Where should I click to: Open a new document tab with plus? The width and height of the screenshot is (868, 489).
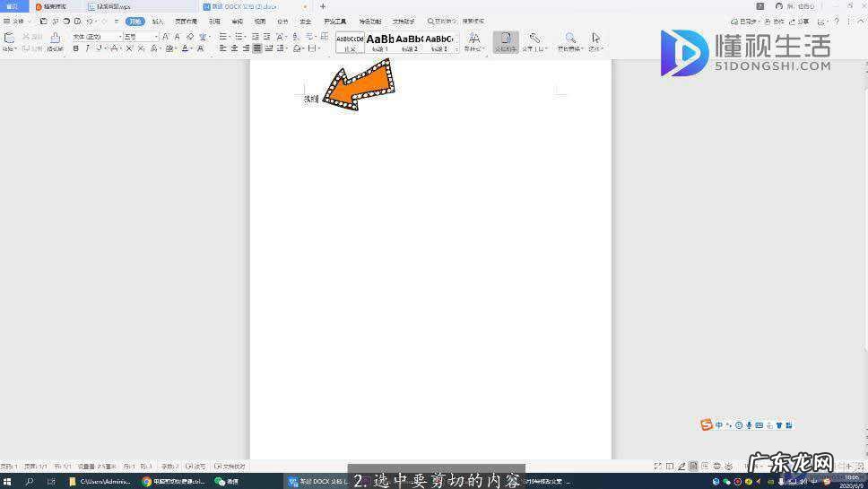(323, 6)
